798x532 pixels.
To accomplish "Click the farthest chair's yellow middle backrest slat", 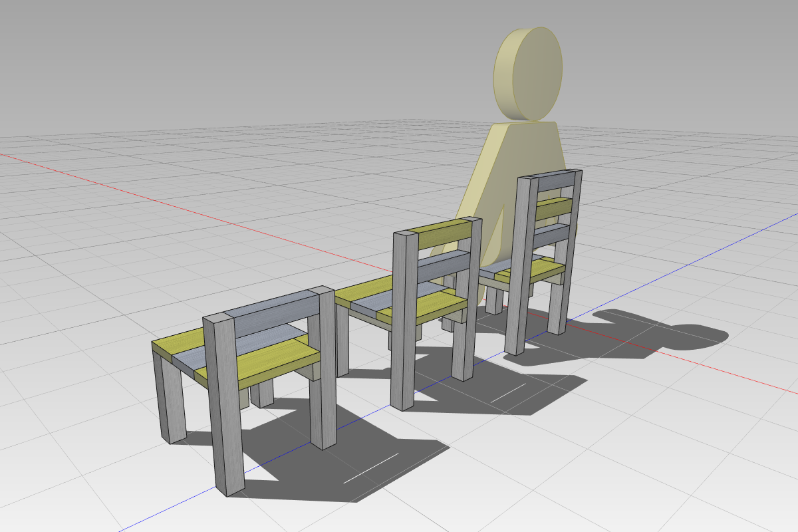I will pos(553,209).
